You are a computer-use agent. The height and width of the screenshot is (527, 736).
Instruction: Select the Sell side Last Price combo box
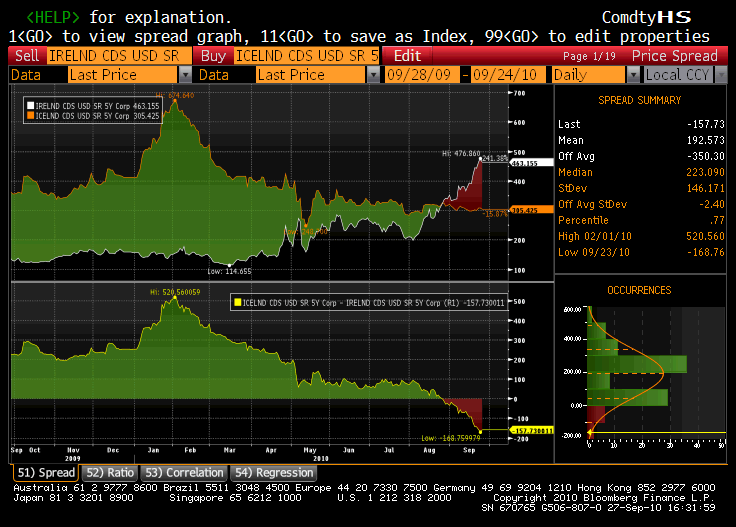coord(123,75)
